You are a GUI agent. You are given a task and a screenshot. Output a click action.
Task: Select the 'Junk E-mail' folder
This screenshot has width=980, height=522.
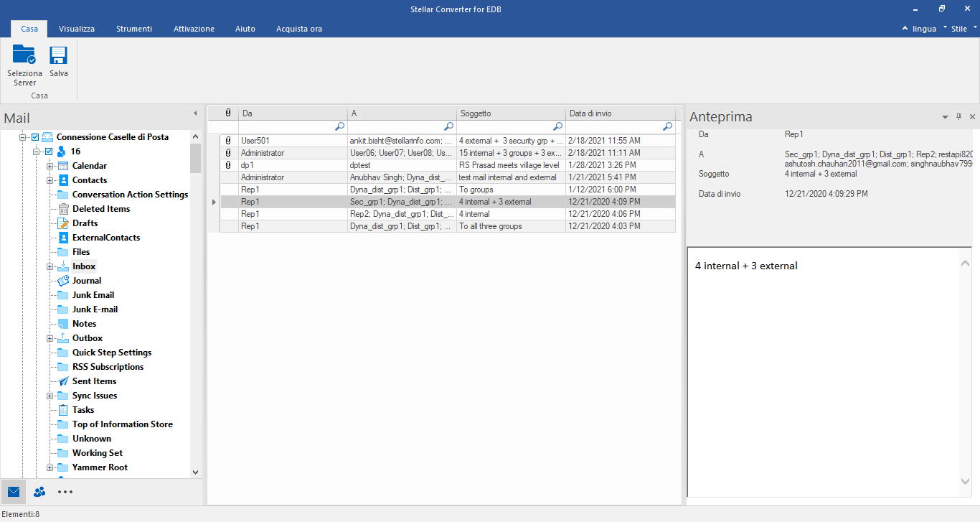pyautogui.click(x=95, y=309)
